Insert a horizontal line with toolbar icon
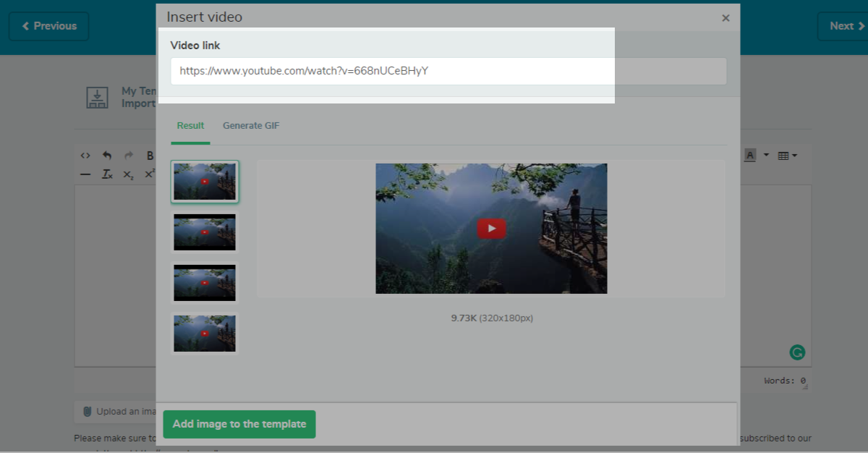The height and width of the screenshot is (453, 868). coord(85,174)
